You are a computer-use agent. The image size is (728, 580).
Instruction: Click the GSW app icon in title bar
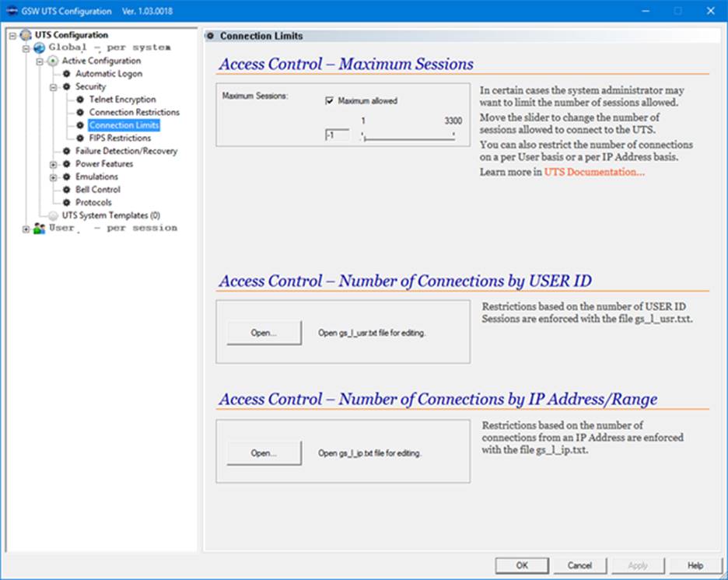pyautogui.click(x=12, y=11)
